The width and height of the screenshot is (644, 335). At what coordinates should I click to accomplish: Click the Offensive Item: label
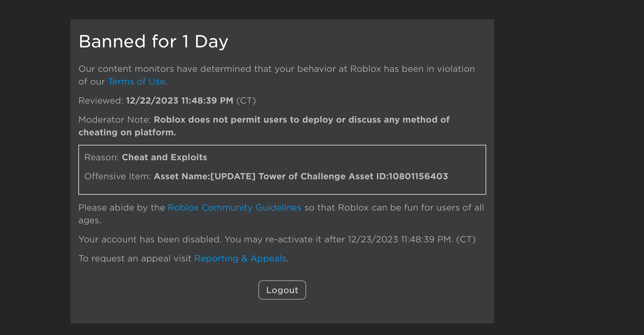point(117,176)
